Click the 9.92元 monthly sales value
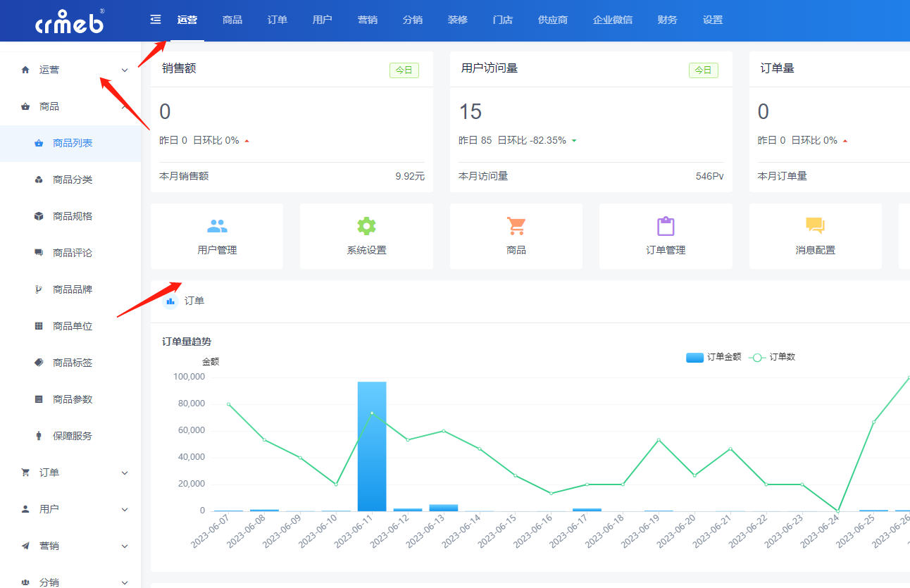Viewport: 910px width, 588px height. tap(410, 176)
